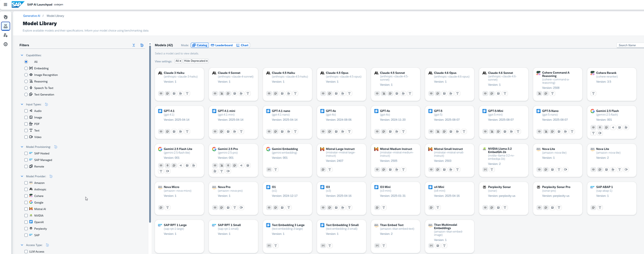The height and width of the screenshot is (254, 644).
Task: Check the LLM Access checkbox
Action: tap(26, 251)
